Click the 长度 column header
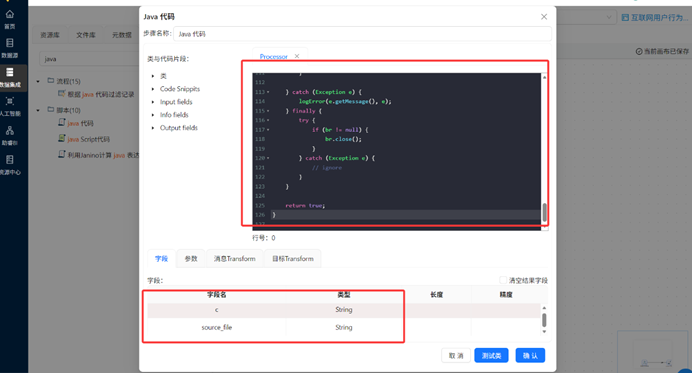 click(x=436, y=294)
